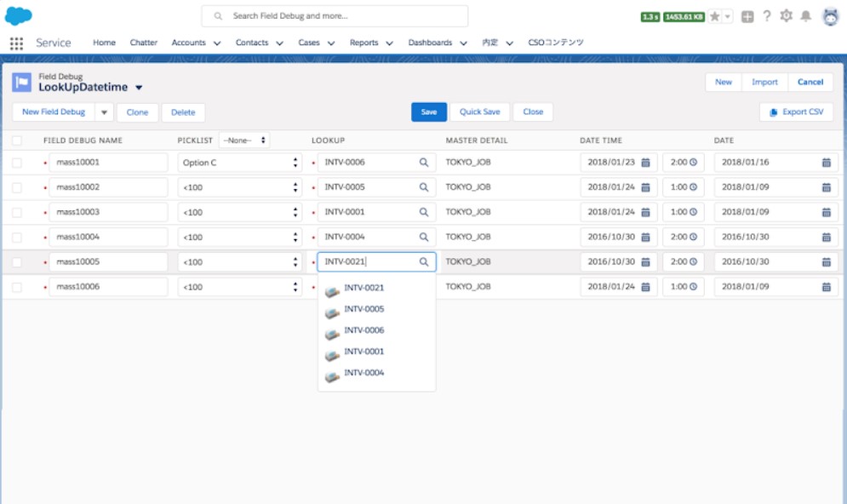Screen dimensions: 847x504
Task: Open the CSOコンテンツ tab
Action: point(555,42)
